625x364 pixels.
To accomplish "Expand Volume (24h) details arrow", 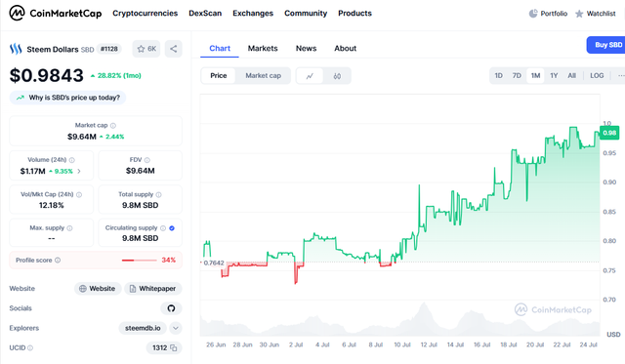I will tap(79, 171).
